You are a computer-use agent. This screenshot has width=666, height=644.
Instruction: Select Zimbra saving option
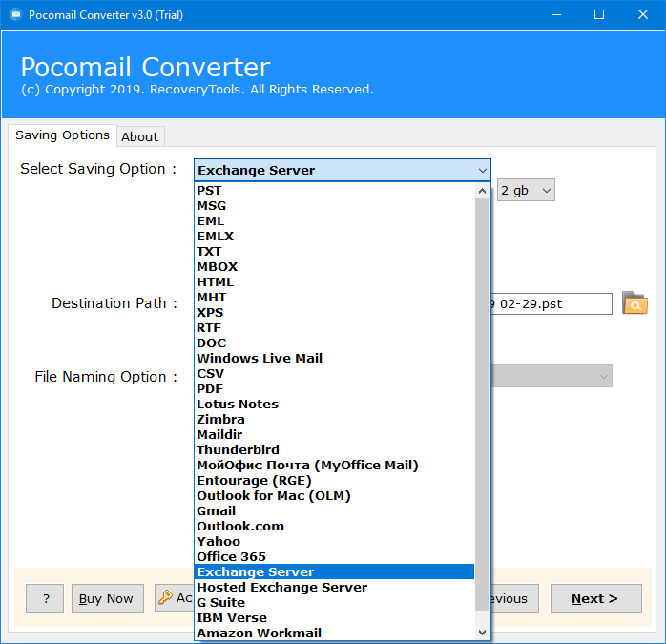[335, 419]
